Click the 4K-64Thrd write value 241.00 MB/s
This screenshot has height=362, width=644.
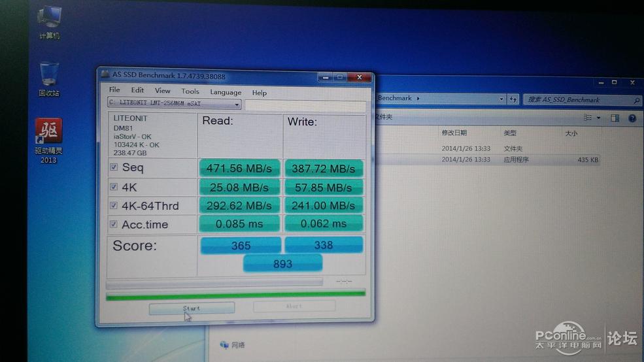click(x=323, y=205)
